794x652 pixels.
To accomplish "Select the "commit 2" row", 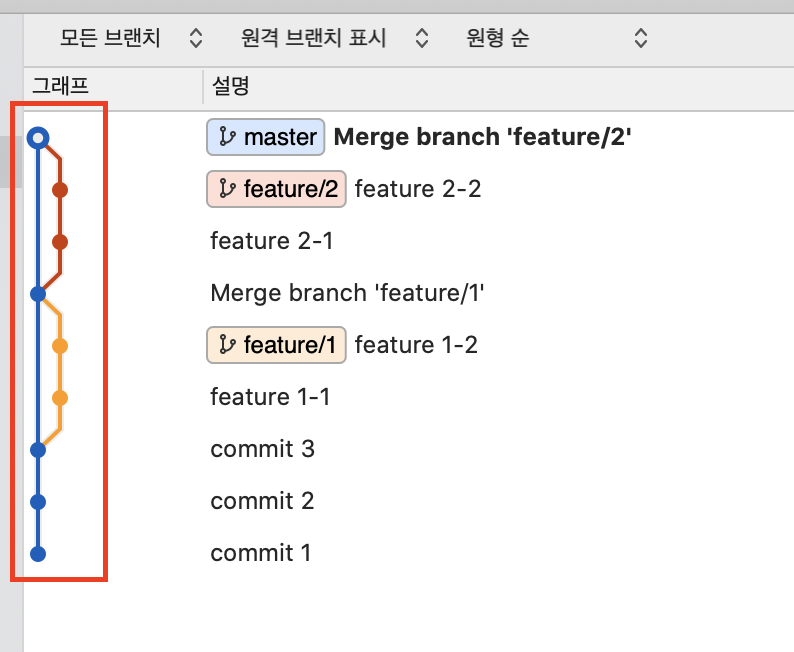I will (262, 501).
